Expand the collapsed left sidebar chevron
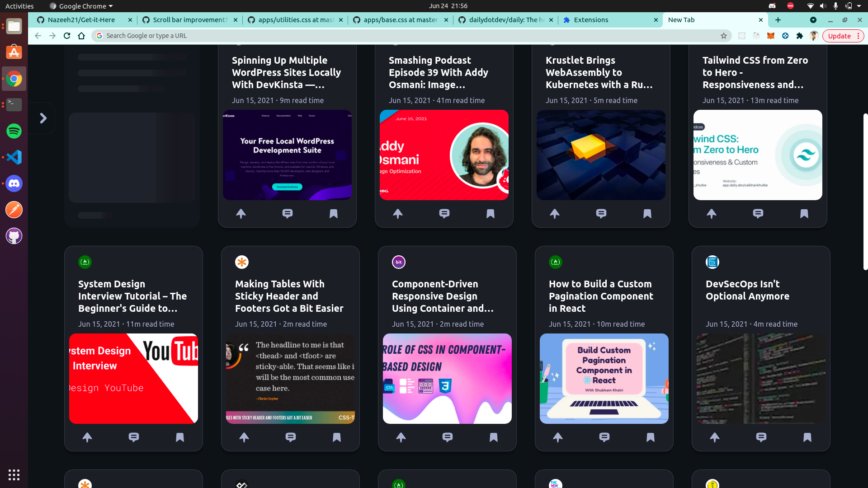Screen dimensions: 868x488 point(43,118)
